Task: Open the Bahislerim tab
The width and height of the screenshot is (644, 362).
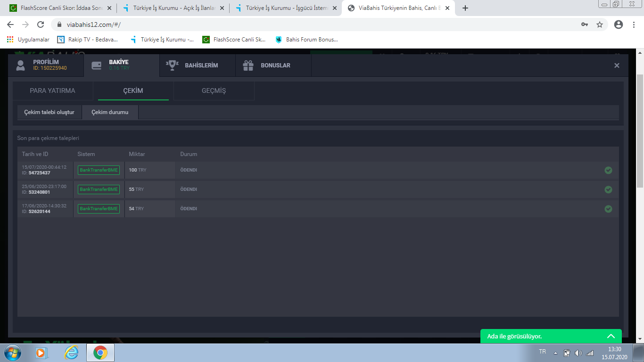Action: coord(197,66)
